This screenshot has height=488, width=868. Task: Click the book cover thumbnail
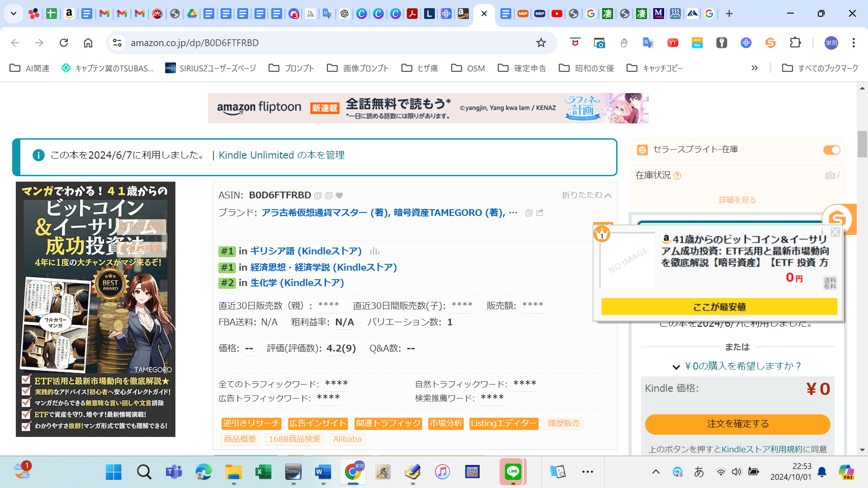(95, 309)
